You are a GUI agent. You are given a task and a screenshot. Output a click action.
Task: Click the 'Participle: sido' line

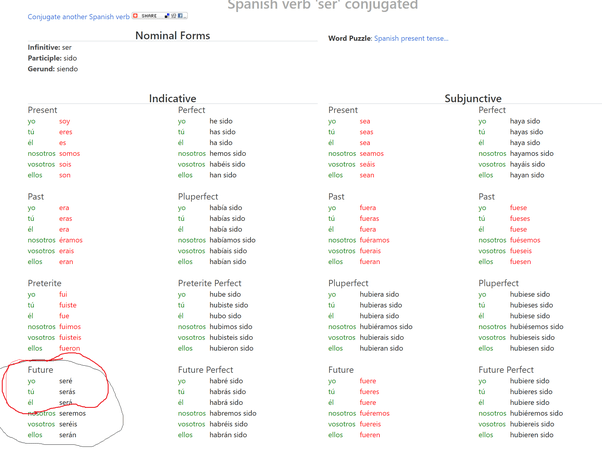[52, 58]
